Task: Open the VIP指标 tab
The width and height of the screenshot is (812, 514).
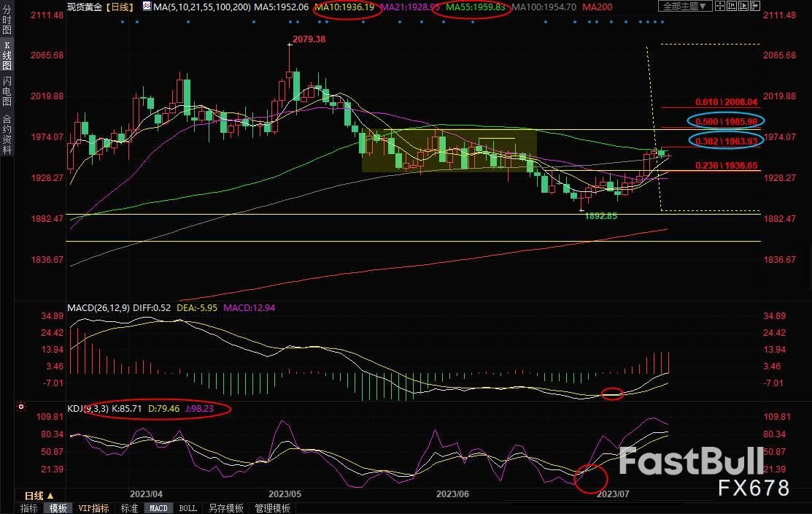Action: point(93,508)
